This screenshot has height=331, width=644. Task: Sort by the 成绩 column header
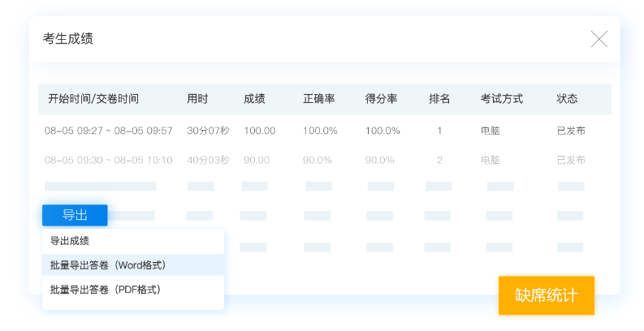pos(254,99)
